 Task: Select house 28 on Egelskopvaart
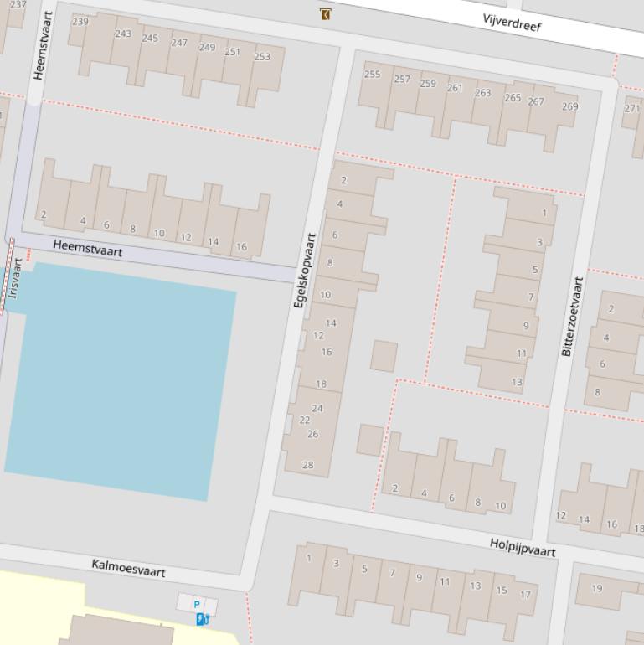pos(307,465)
